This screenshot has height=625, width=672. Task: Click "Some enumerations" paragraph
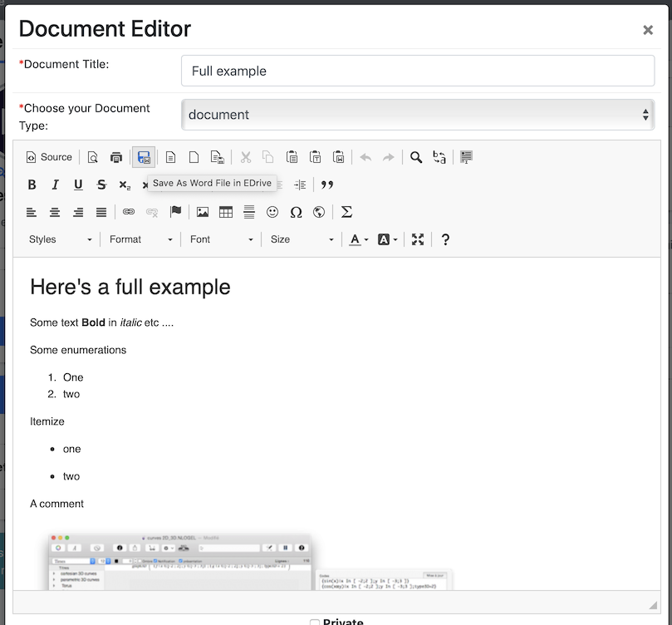[78, 350]
